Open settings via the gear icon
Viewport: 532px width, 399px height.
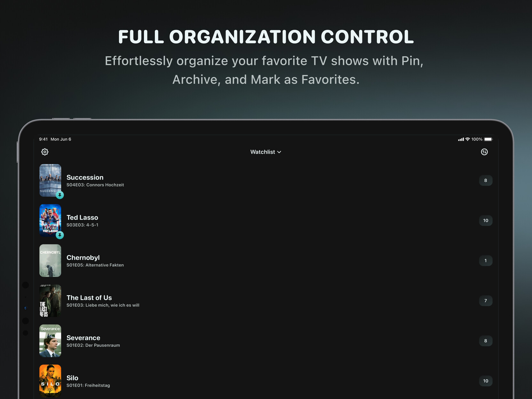(x=45, y=152)
